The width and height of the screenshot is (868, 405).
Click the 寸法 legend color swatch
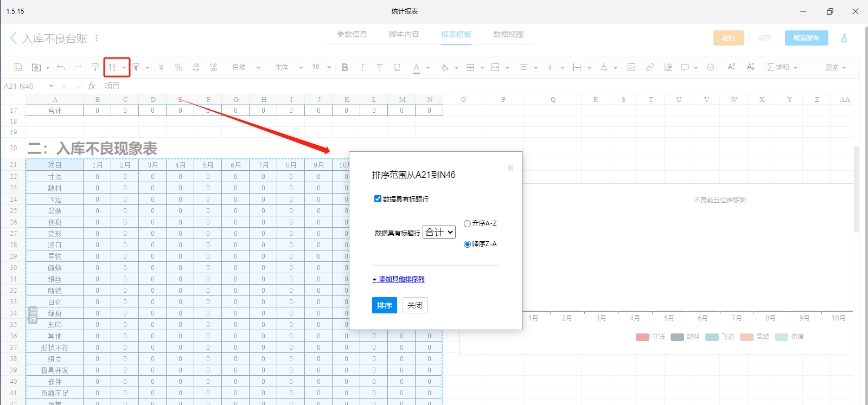click(642, 337)
